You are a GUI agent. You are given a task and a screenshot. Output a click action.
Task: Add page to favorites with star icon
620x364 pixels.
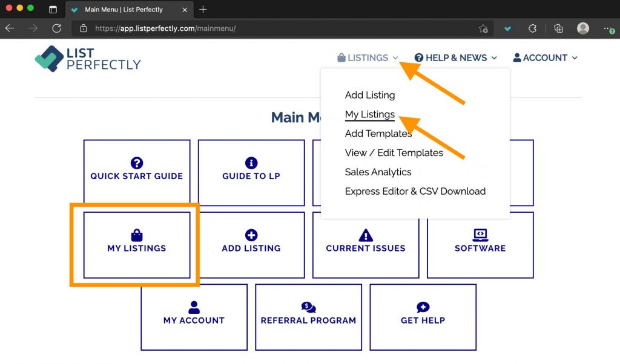coord(483,28)
